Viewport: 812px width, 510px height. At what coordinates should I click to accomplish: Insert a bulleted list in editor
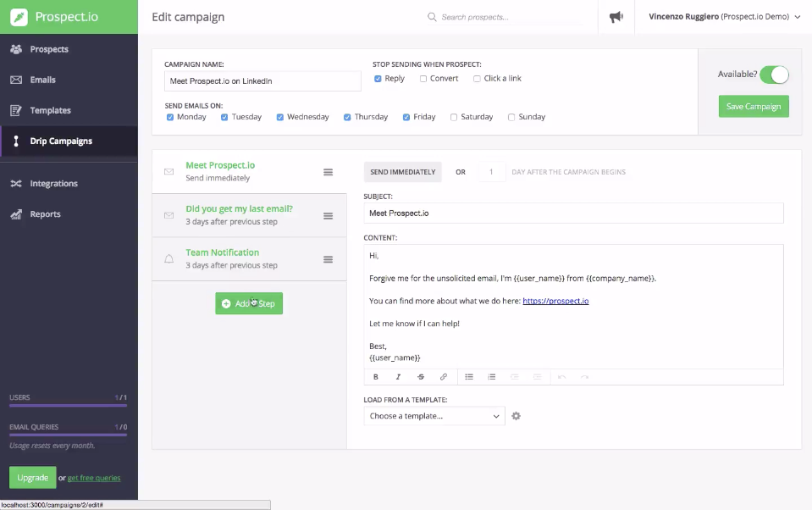[x=469, y=377]
